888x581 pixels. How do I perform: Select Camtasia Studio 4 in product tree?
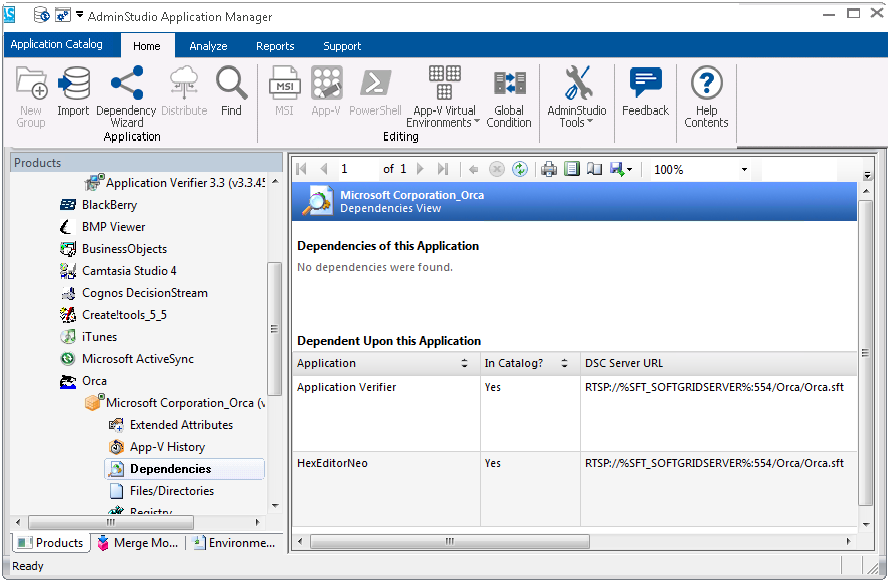(129, 271)
